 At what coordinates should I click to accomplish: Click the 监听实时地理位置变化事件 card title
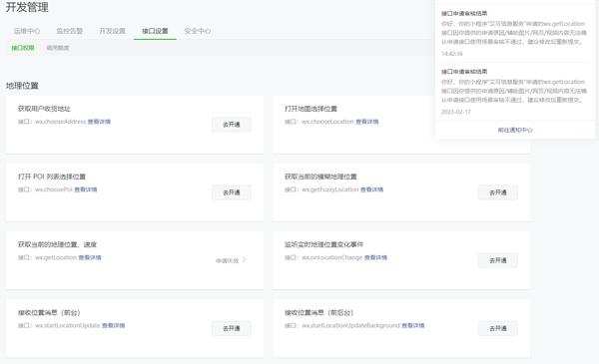[323, 244]
